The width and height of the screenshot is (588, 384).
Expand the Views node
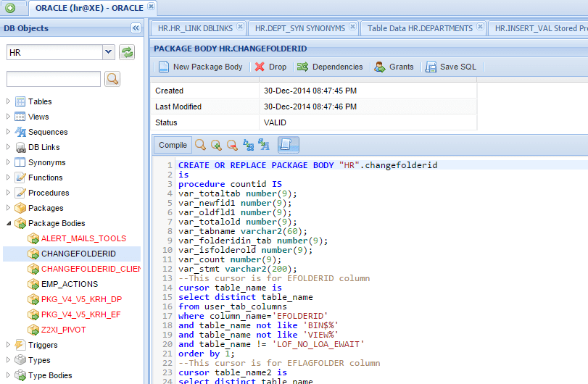[x=8, y=117]
